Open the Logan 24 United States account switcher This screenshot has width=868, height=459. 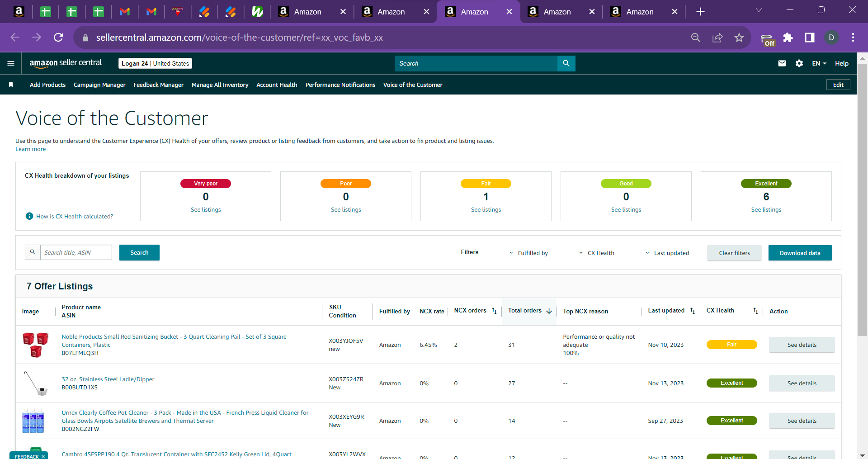(x=155, y=63)
